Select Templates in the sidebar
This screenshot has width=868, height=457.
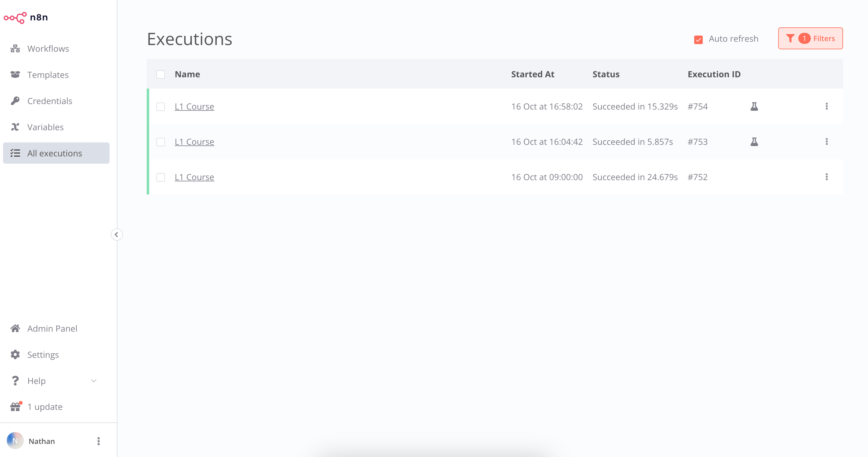(x=48, y=75)
